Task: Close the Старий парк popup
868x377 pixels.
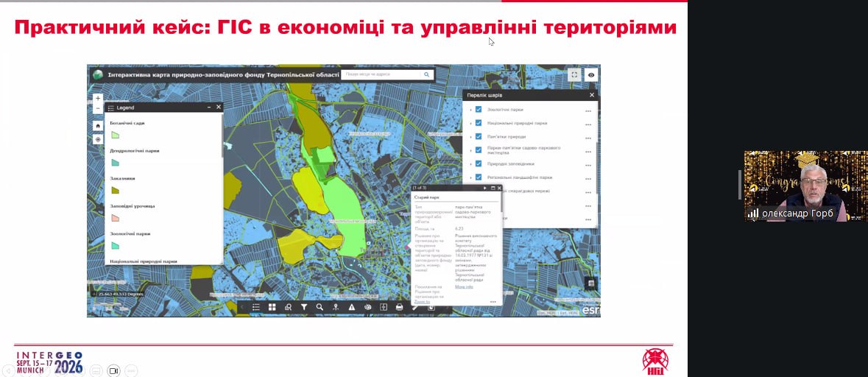Action: pyautogui.click(x=499, y=188)
